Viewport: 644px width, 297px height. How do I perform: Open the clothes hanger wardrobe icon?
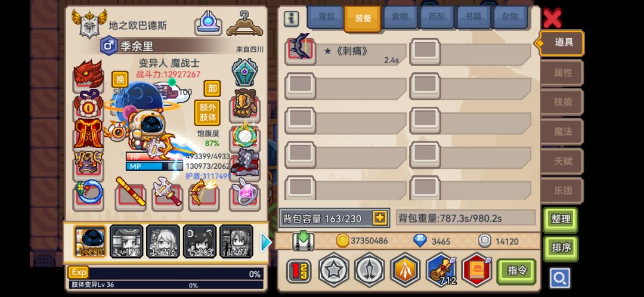click(x=245, y=24)
